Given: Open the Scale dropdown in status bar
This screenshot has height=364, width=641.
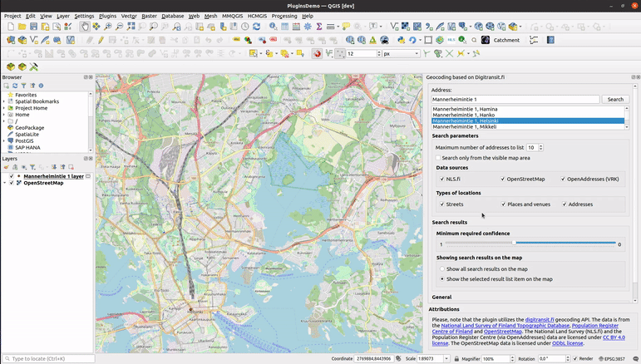Looking at the screenshot, I should tap(446, 359).
